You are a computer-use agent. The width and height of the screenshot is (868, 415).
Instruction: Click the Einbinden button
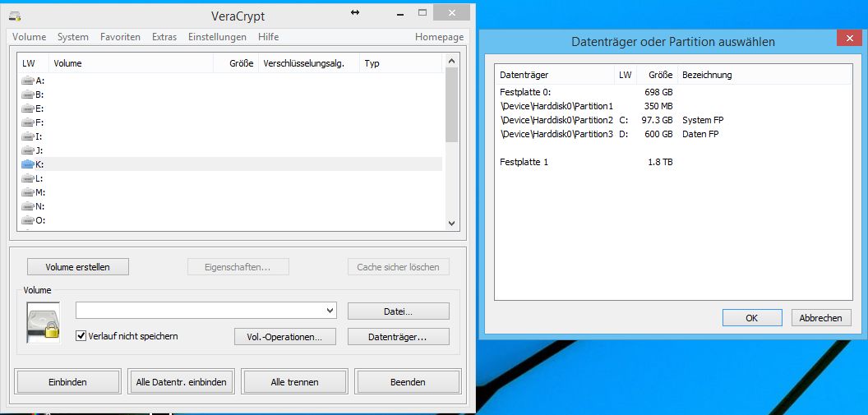pos(68,382)
